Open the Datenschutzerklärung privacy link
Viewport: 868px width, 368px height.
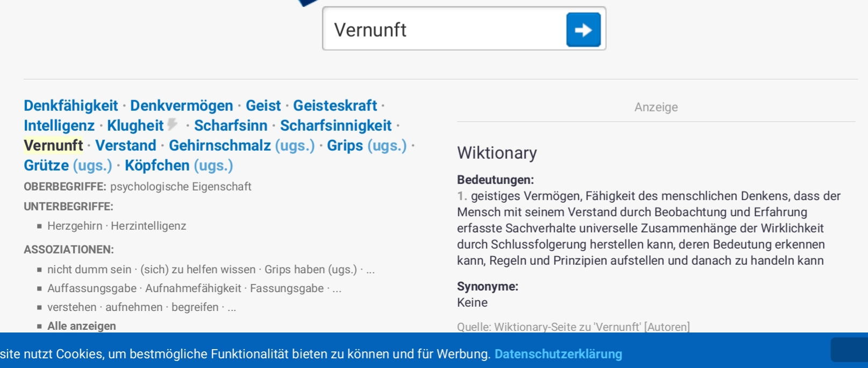(x=558, y=354)
